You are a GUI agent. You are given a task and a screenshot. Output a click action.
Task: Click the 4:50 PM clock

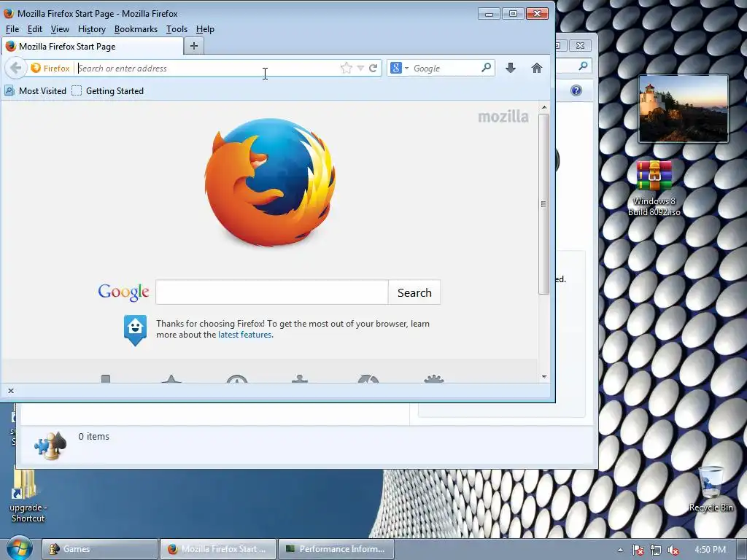(711, 550)
